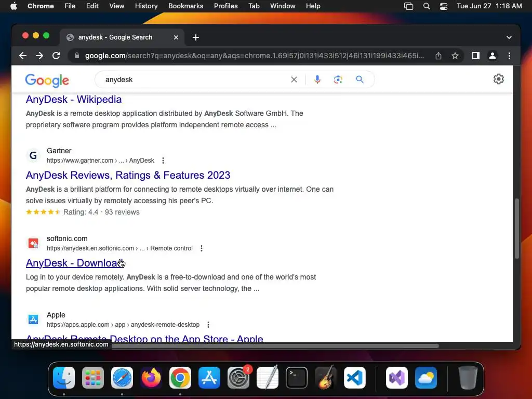Image resolution: width=532 pixels, height=399 pixels.
Task: Open System Settings from the Dock
Action: [x=238, y=378]
